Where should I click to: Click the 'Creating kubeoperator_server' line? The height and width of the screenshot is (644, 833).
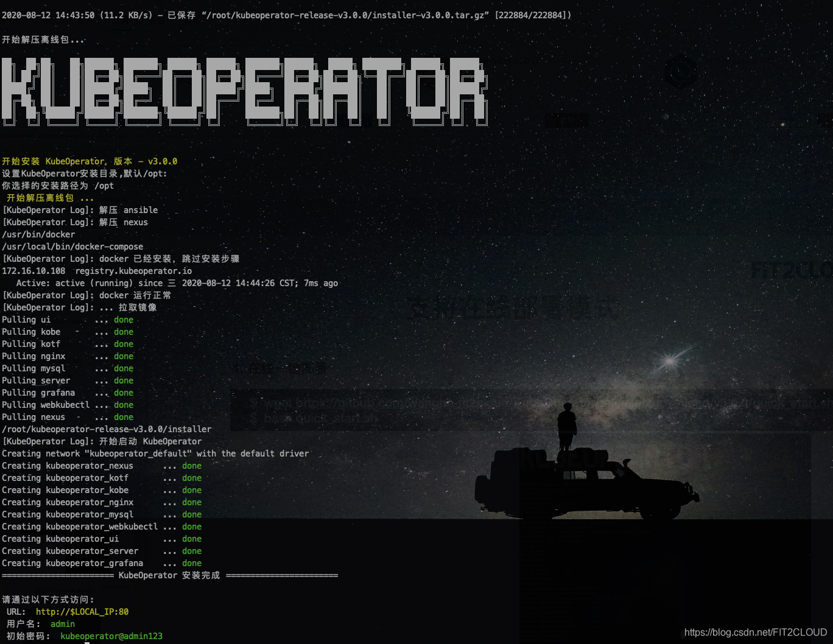(x=102, y=551)
